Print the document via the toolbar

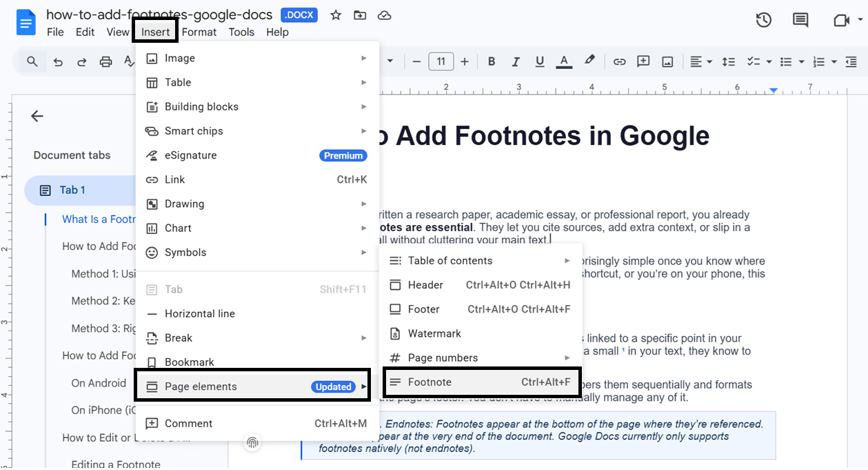pyautogui.click(x=105, y=61)
